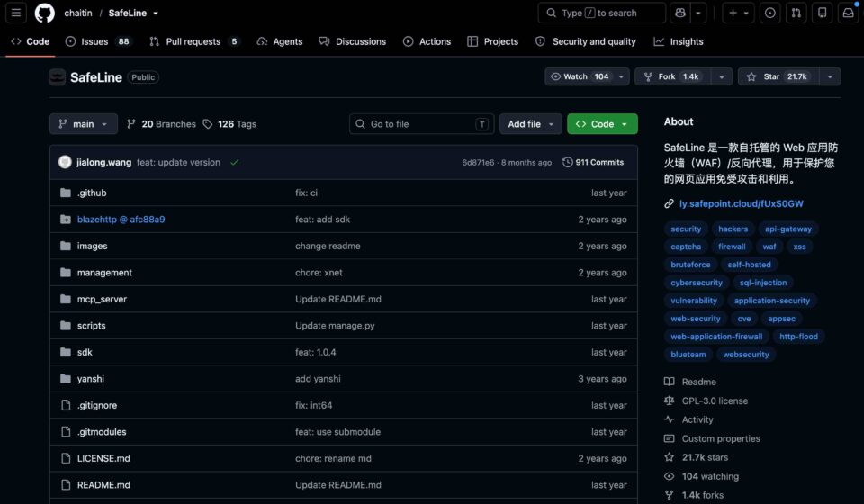View 20 Branches
The image size is (864, 504).
(161, 124)
